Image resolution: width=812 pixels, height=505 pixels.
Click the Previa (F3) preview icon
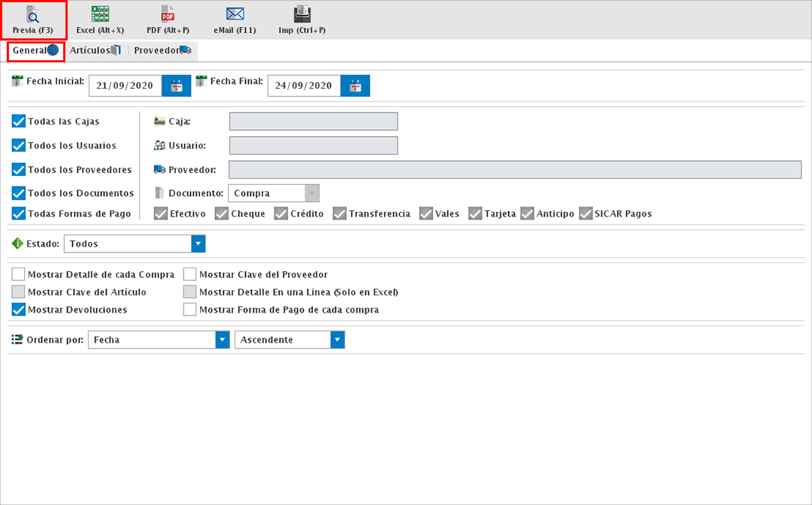(x=33, y=16)
